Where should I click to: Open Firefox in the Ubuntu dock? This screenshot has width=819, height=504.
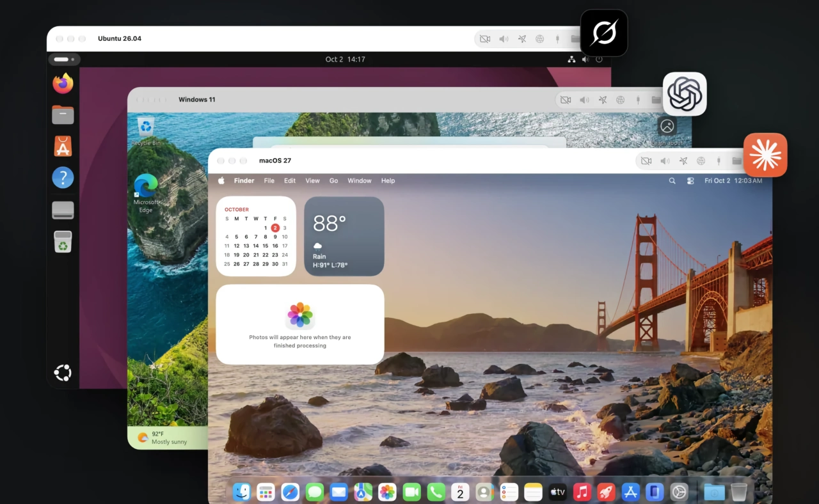click(x=63, y=83)
